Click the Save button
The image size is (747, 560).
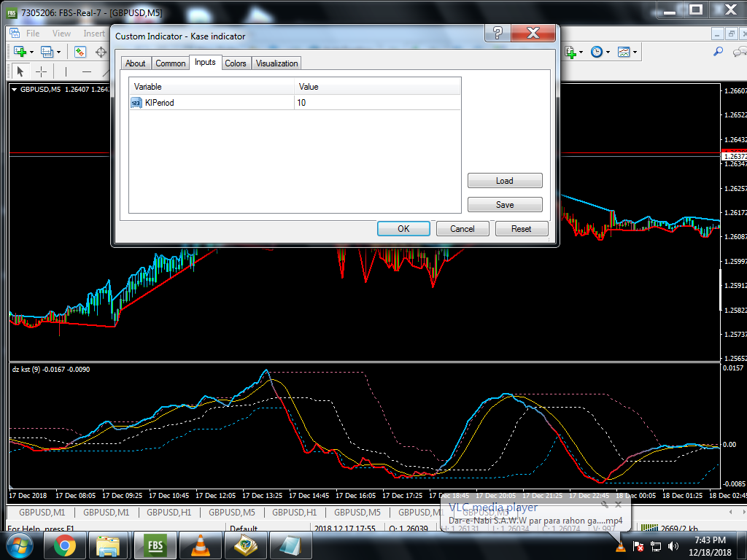pyautogui.click(x=505, y=205)
